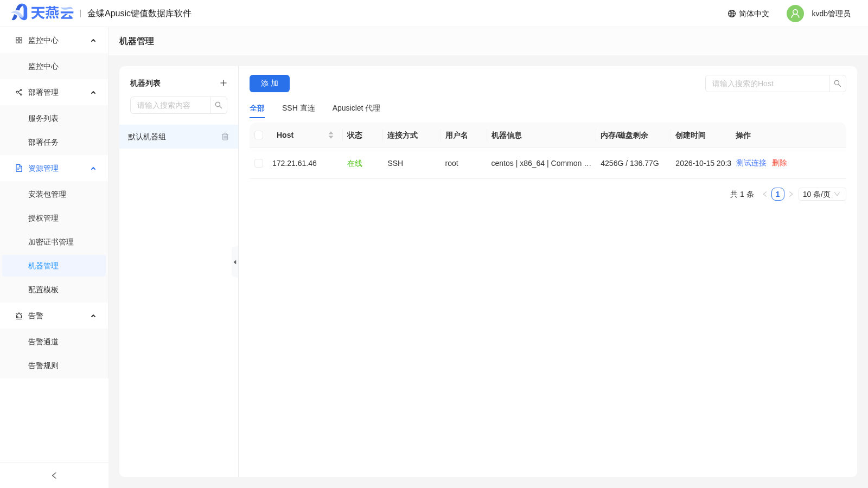Go to previous page arrow
This screenshot has height=488, width=868.
[765, 194]
